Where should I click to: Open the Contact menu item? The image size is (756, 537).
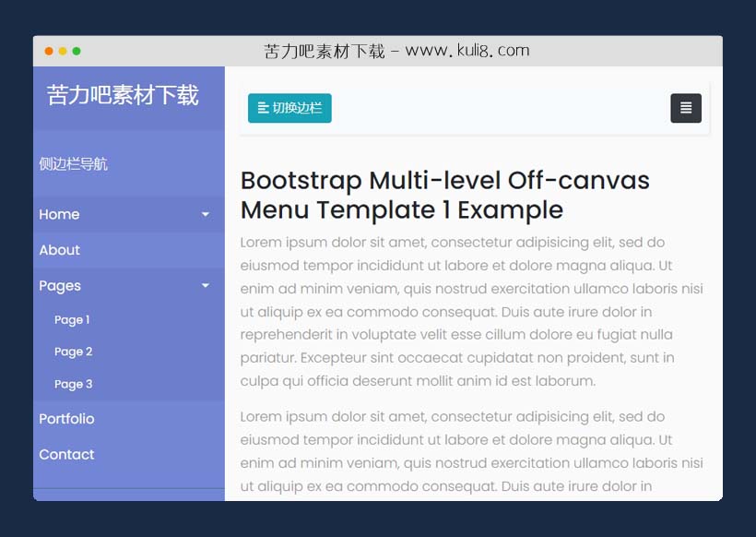tap(66, 455)
